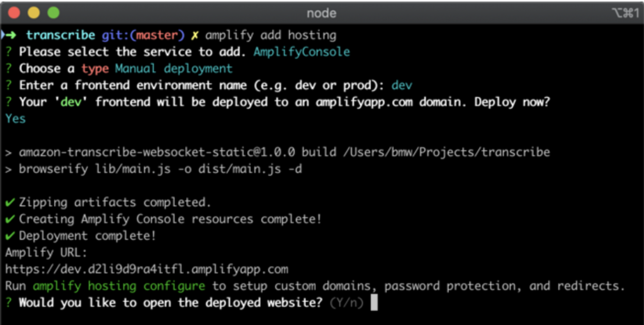Screen dimensions: 644x325
Task: Close the node terminal window
Action: pyautogui.click(x=14, y=13)
